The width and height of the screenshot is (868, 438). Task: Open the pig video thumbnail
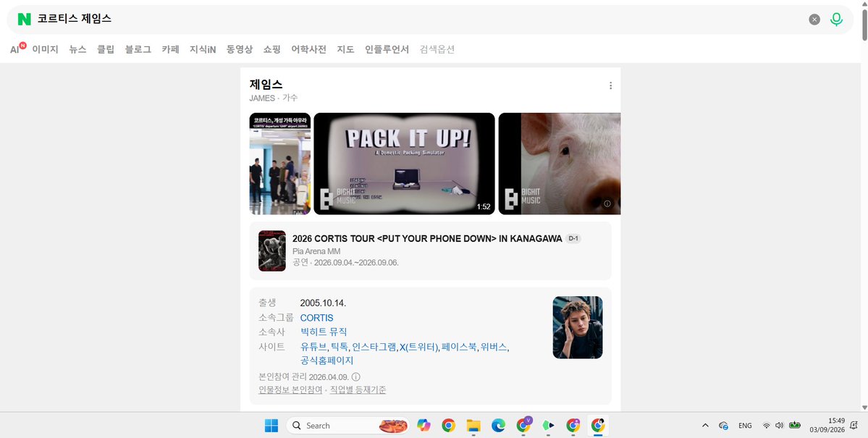coord(560,164)
